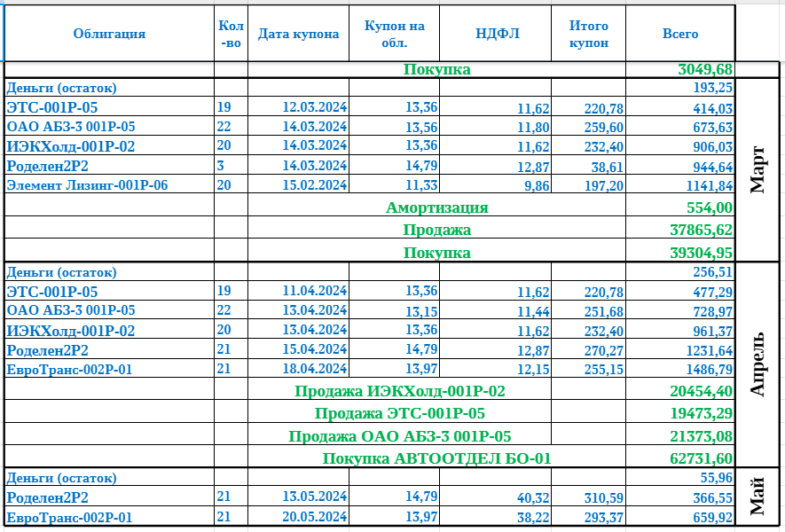
Task: Click the coupon total 270,27
Action: 604,350
